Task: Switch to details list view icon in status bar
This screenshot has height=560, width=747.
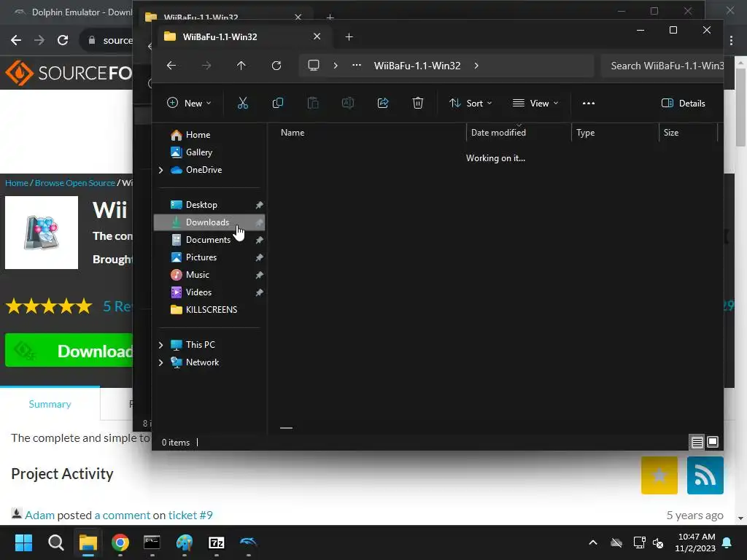Action: click(697, 442)
